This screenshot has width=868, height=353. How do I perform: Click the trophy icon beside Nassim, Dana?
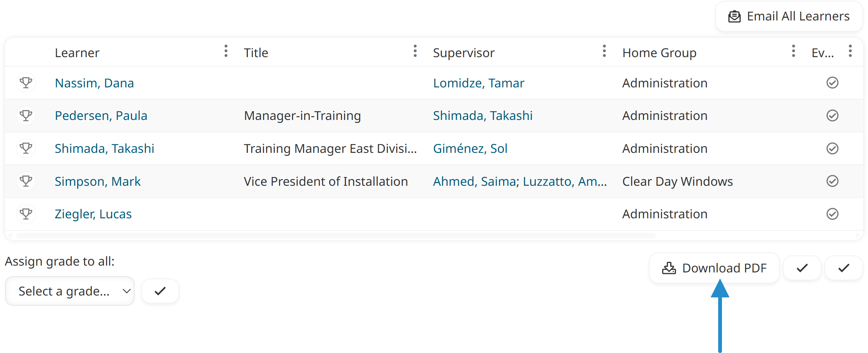(x=26, y=83)
